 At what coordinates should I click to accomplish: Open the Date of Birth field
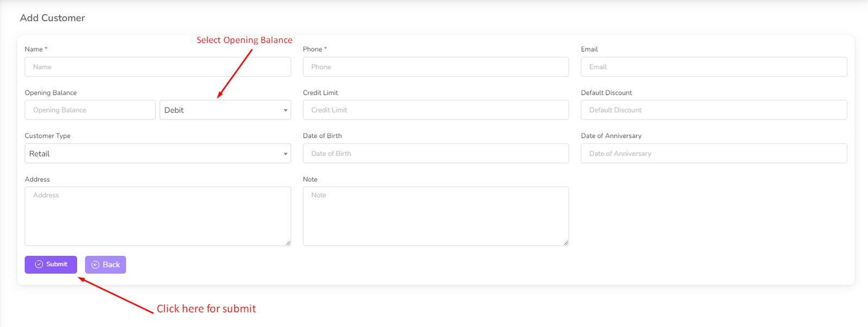click(x=435, y=154)
